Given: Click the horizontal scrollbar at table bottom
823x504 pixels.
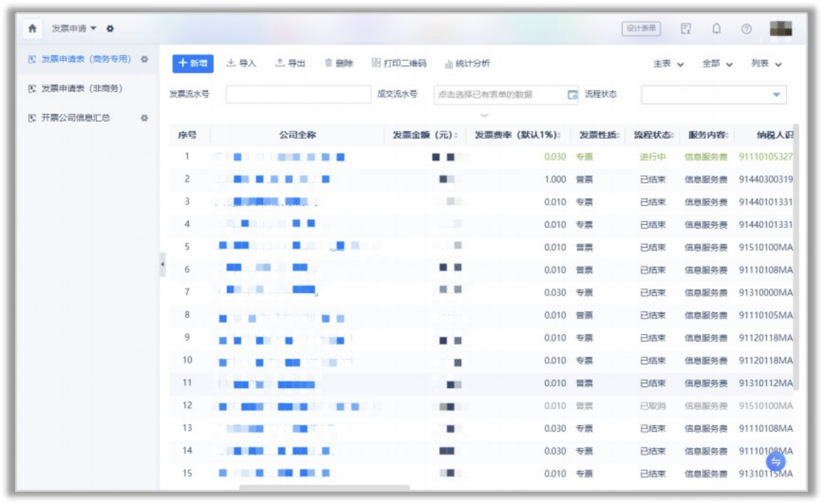Looking at the screenshot, I should click(324, 488).
